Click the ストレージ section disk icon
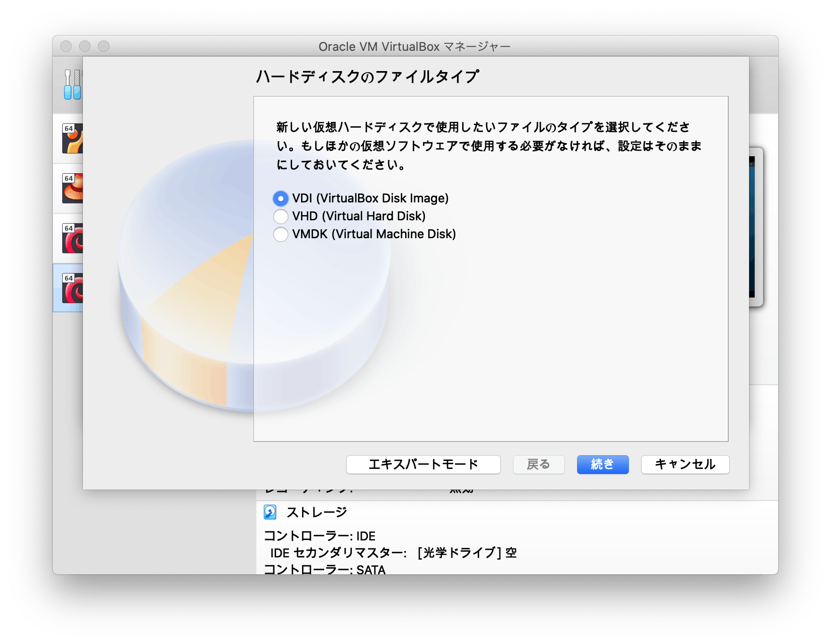This screenshot has width=831, height=644. click(270, 512)
